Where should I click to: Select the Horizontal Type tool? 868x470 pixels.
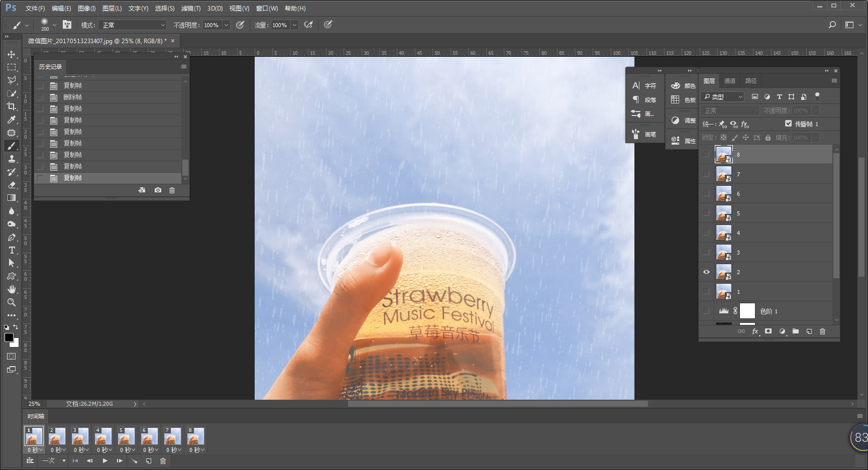click(12, 250)
